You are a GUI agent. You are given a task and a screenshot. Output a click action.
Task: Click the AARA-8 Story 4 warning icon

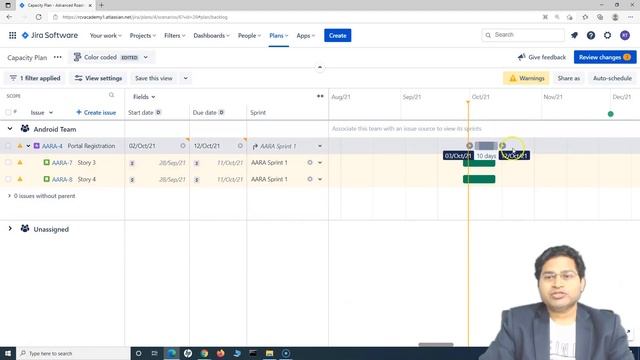point(20,179)
